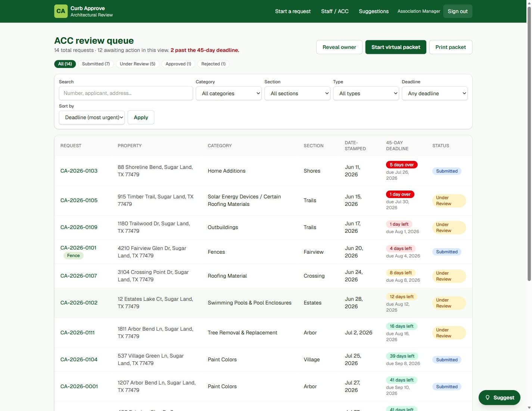Click the 45-DAY DEADLINE column header
532x411 pixels.
[397, 146]
